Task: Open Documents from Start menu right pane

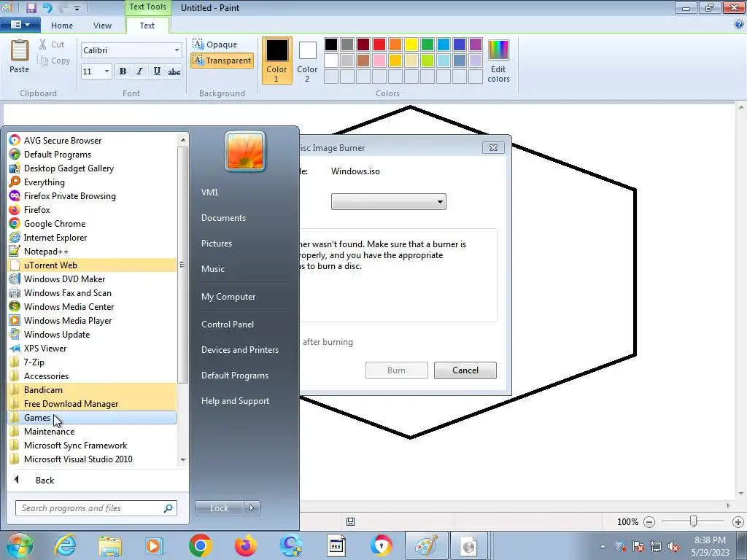Action: pyautogui.click(x=223, y=217)
